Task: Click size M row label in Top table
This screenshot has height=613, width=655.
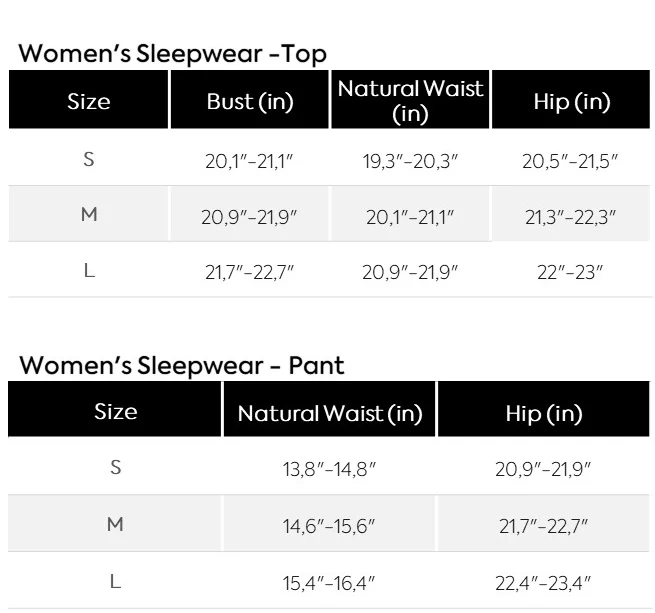Action: click(89, 215)
